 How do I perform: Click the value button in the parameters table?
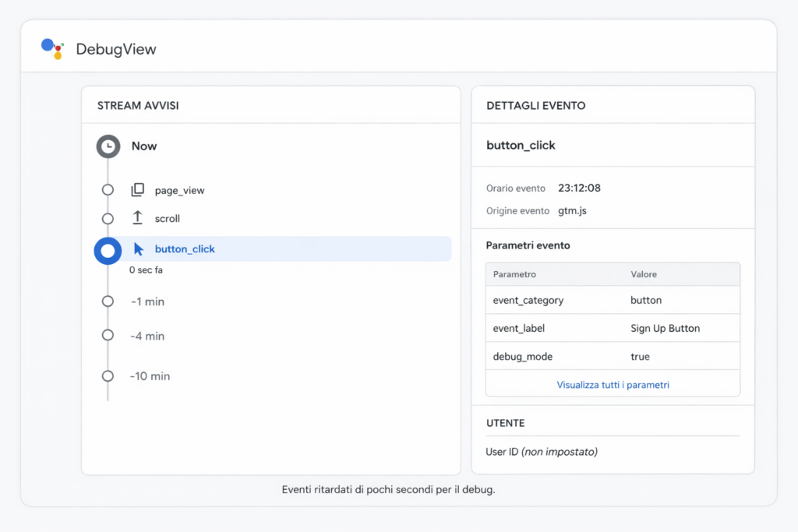coord(646,300)
